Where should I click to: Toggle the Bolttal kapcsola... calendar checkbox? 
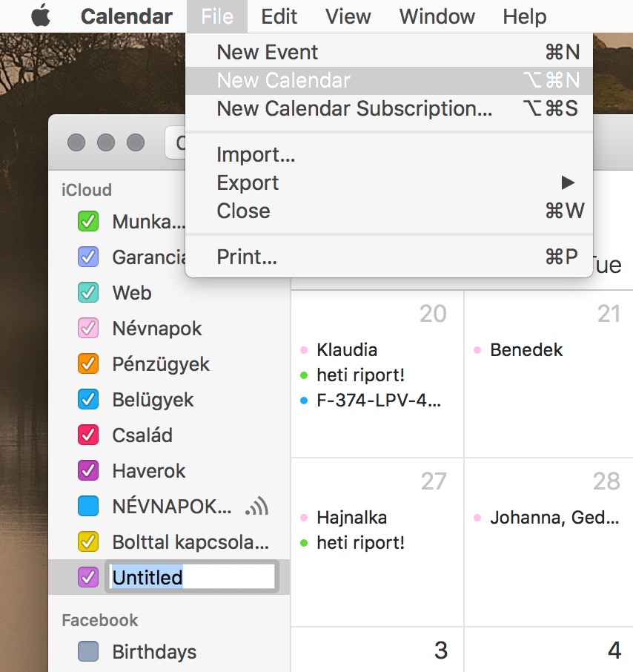click(88, 541)
